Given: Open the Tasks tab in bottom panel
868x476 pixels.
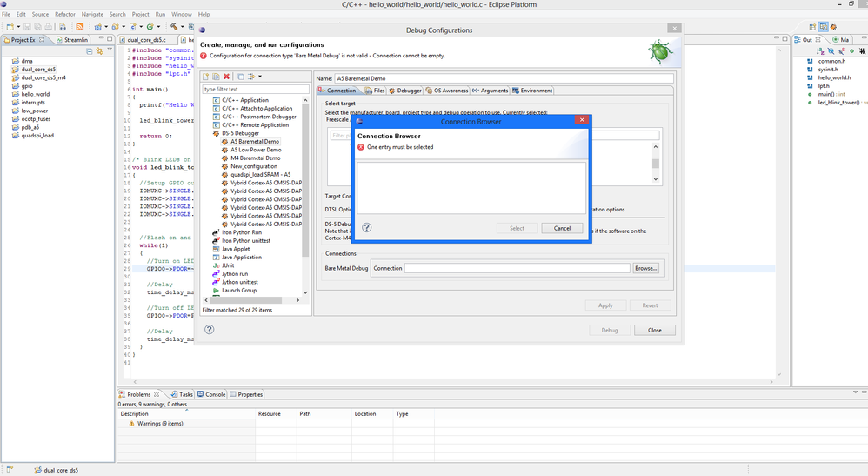Looking at the screenshot, I should [x=182, y=394].
